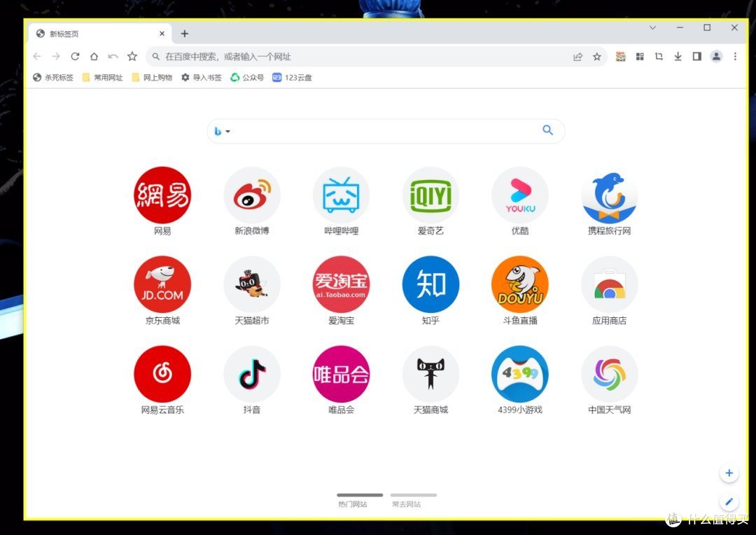Viewport: 756px width, 535px height.
Task: Open the 抖音 shortcut icon
Action: (x=252, y=374)
